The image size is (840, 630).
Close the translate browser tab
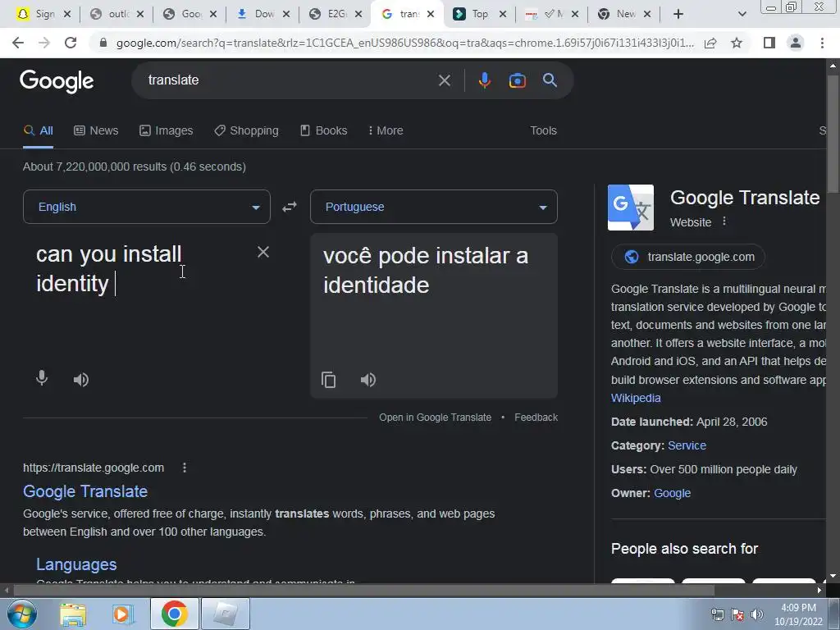tap(431, 15)
